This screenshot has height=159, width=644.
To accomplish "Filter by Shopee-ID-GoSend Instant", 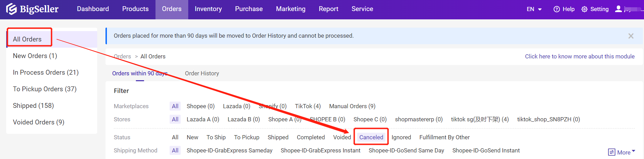I will pyautogui.click(x=486, y=150).
